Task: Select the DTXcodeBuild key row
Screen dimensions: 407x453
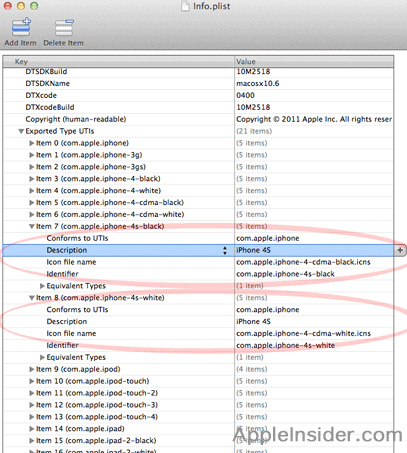Action: (50, 107)
